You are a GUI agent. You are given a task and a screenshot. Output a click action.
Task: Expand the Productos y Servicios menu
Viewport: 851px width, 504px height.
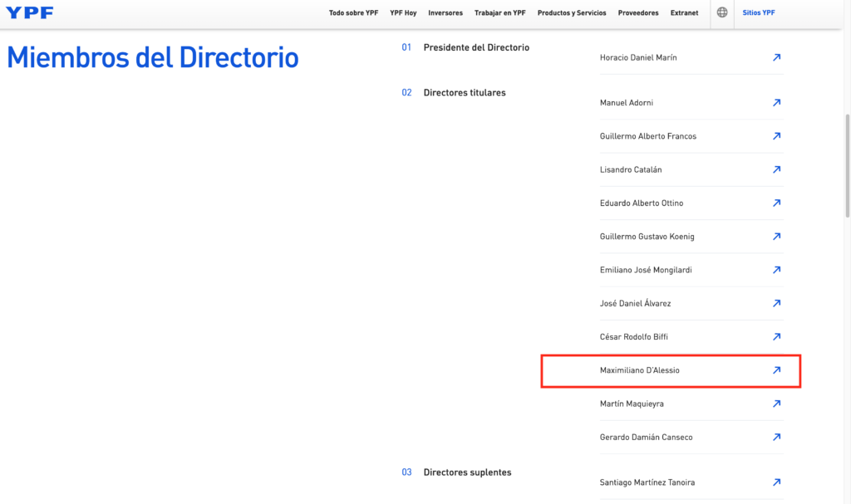[x=572, y=13]
